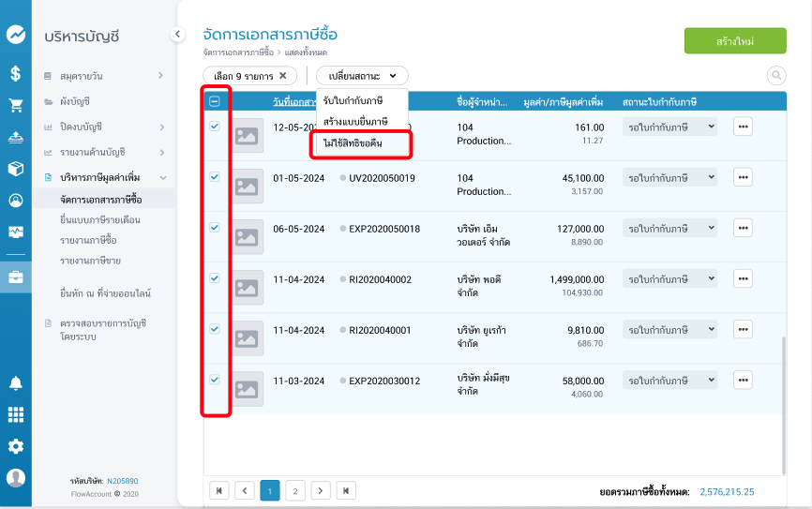Uncheck the row for UV2020050019

coord(214,177)
